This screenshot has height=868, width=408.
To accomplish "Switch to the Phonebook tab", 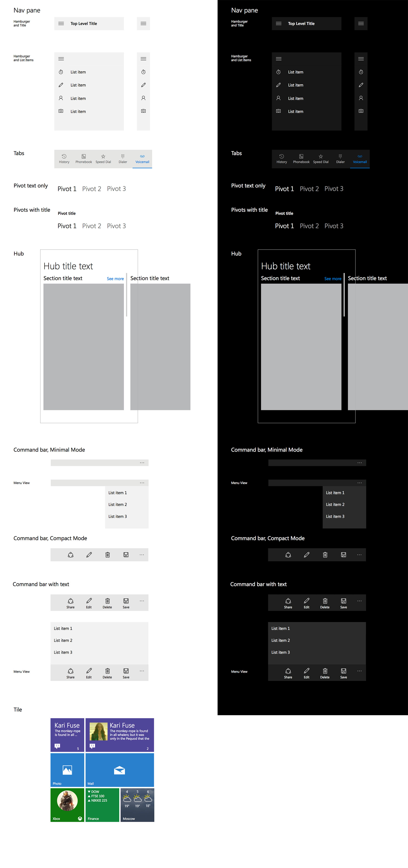I will pyautogui.click(x=84, y=158).
